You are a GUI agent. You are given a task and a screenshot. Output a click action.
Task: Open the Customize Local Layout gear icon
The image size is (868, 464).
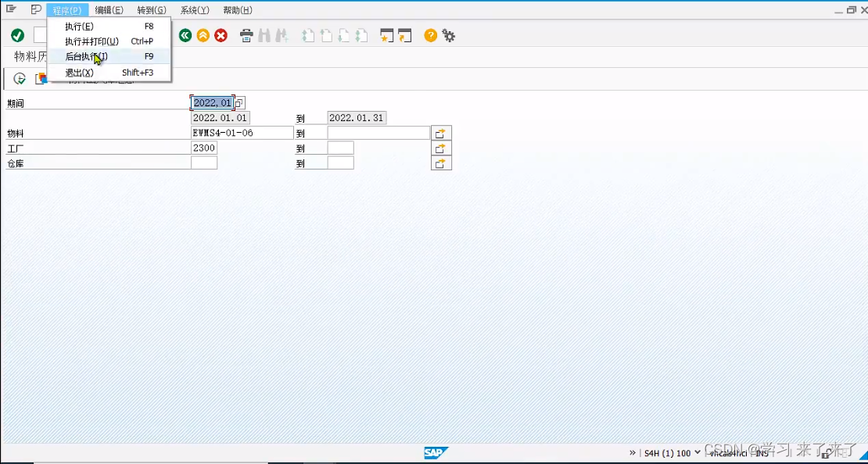coord(448,35)
